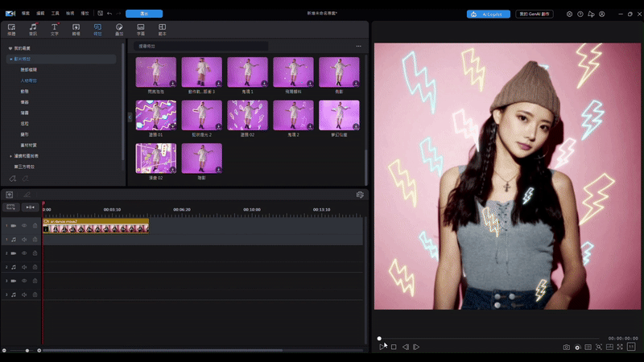Click the timeline settings icon at right
Image resolution: width=644 pixels, height=362 pixels.
point(360,195)
